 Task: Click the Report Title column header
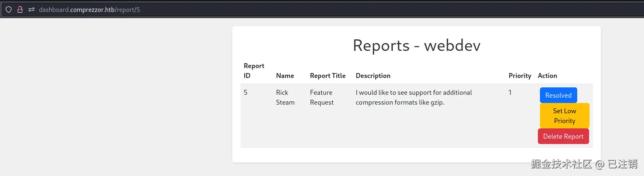(327, 75)
